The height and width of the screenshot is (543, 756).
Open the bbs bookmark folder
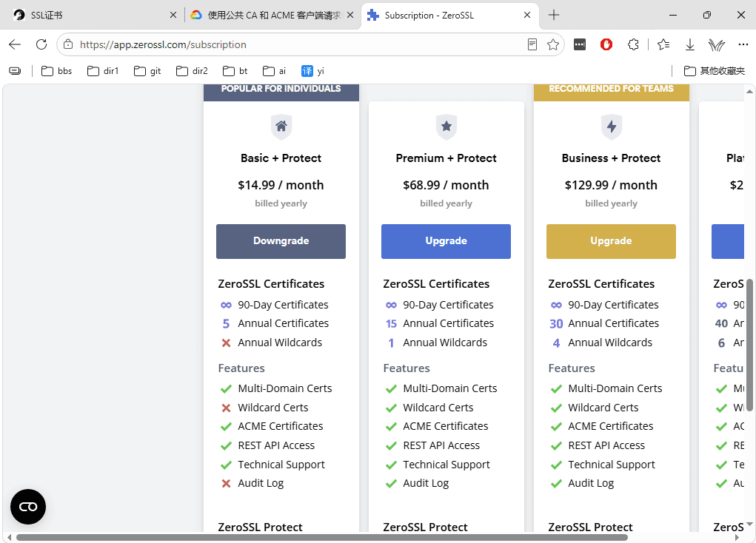56,71
